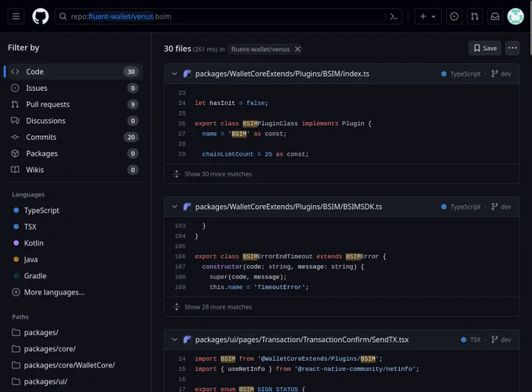Click the Wikis book icon in sidebar
This screenshot has height=392, width=532.
coord(15,170)
